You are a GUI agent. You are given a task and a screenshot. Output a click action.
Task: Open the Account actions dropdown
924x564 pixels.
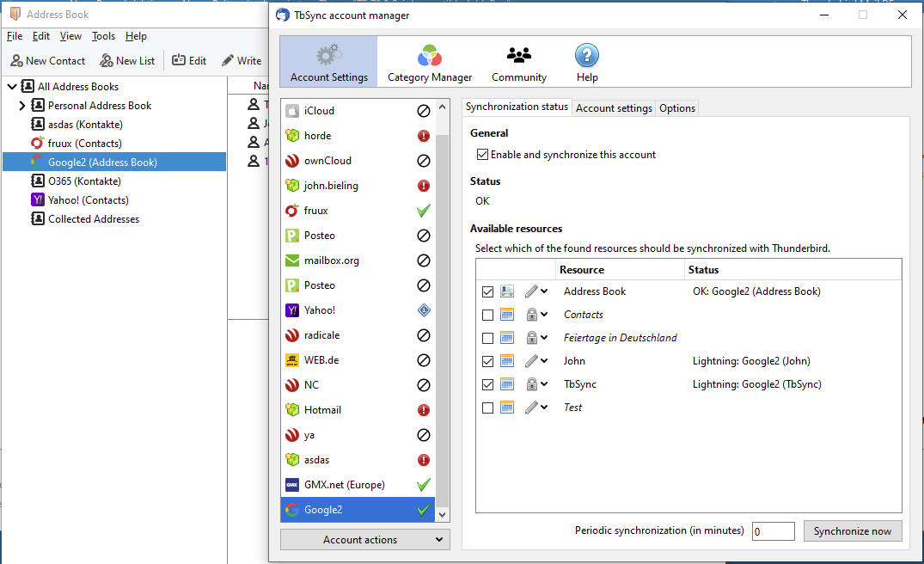364,540
